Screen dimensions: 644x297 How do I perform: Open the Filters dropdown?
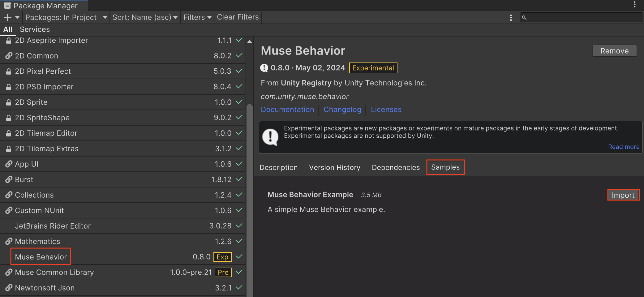(x=197, y=17)
